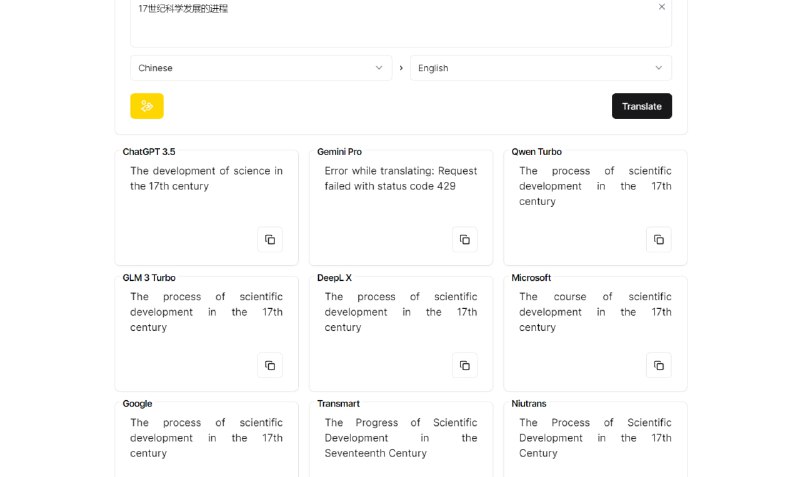Copy the Microsoft translation
This screenshot has height=477, width=800.
pyautogui.click(x=658, y=366)
